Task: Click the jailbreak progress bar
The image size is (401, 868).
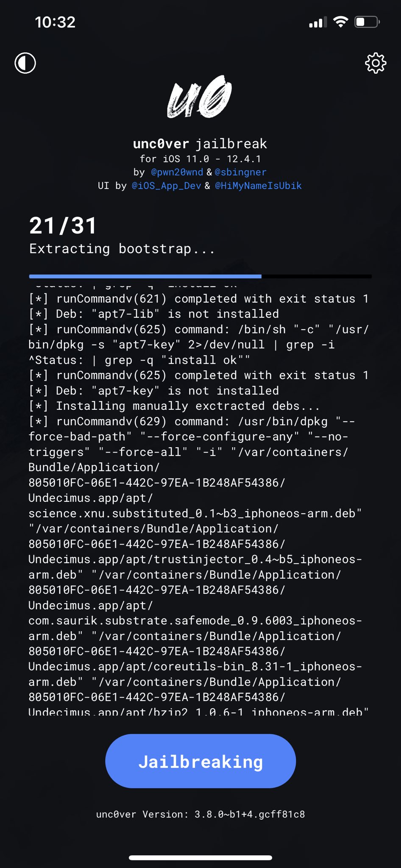Action: pos(200,276)
